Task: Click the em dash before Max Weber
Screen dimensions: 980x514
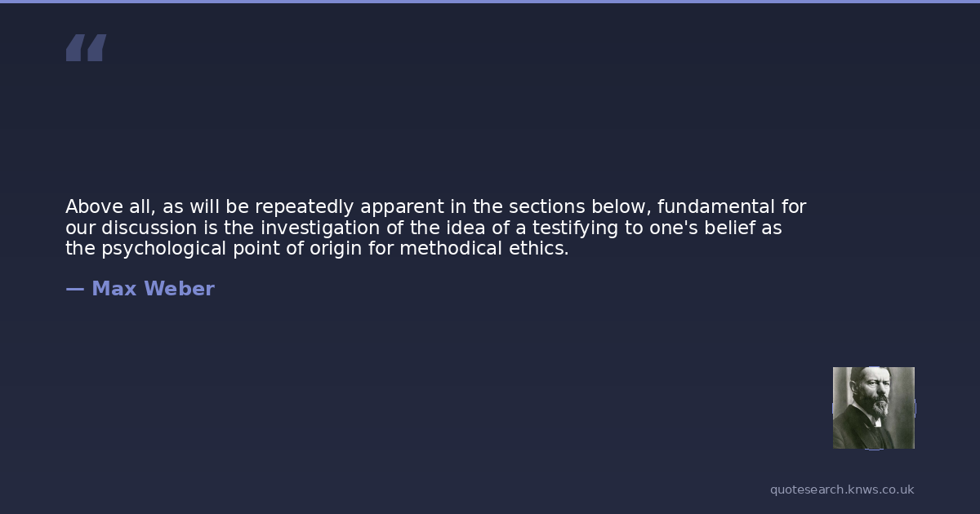Action: tap(74, 289)
